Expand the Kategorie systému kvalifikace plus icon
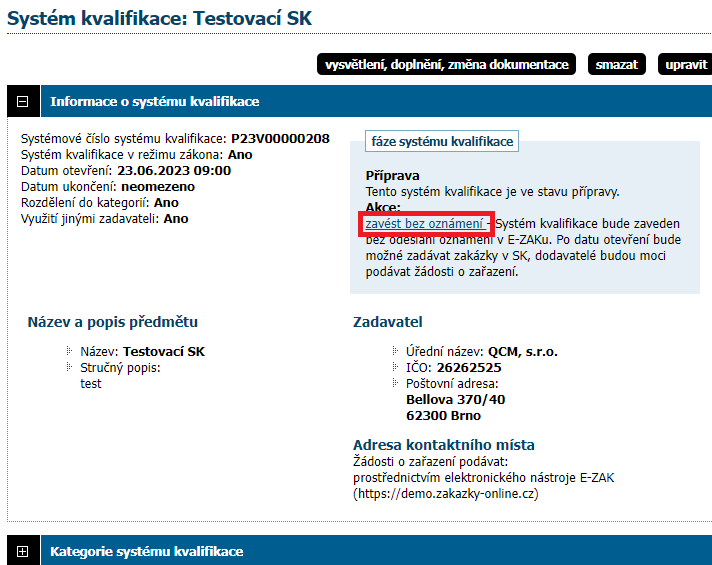The width and height of the screenshot is (712, 565). (x=22, y=551)
